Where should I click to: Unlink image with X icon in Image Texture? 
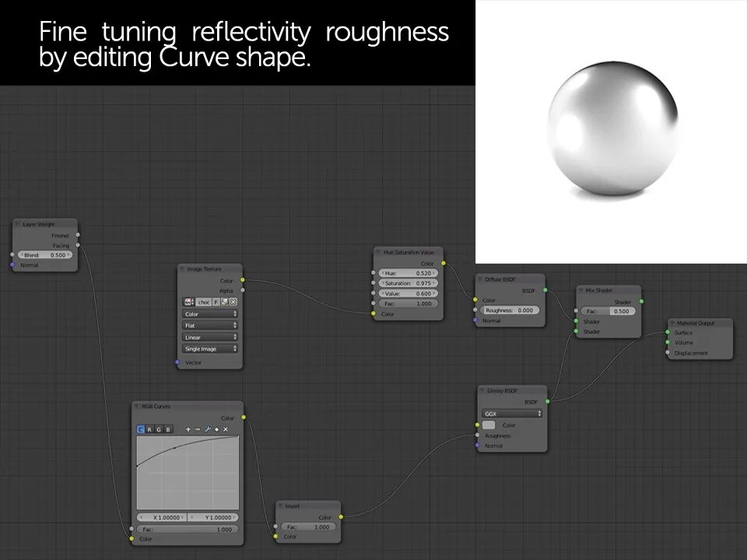(233, 302)
